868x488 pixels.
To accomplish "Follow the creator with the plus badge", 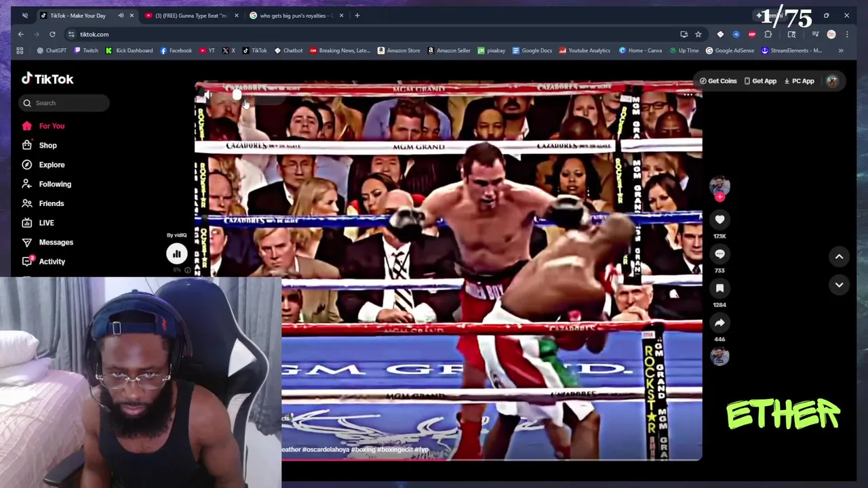I will pyautogui.click(x=719, y=197).
